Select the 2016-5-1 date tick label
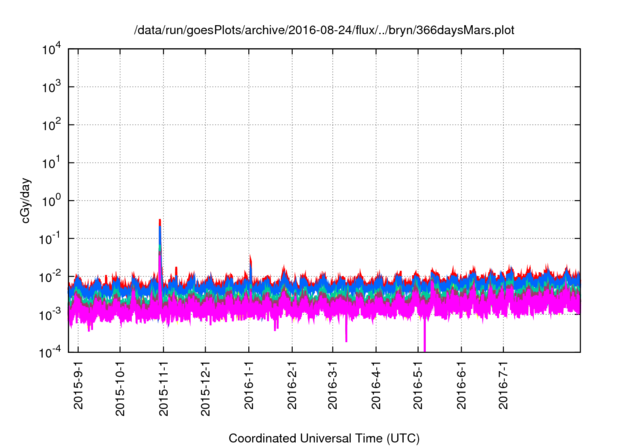 pos(418,385)
